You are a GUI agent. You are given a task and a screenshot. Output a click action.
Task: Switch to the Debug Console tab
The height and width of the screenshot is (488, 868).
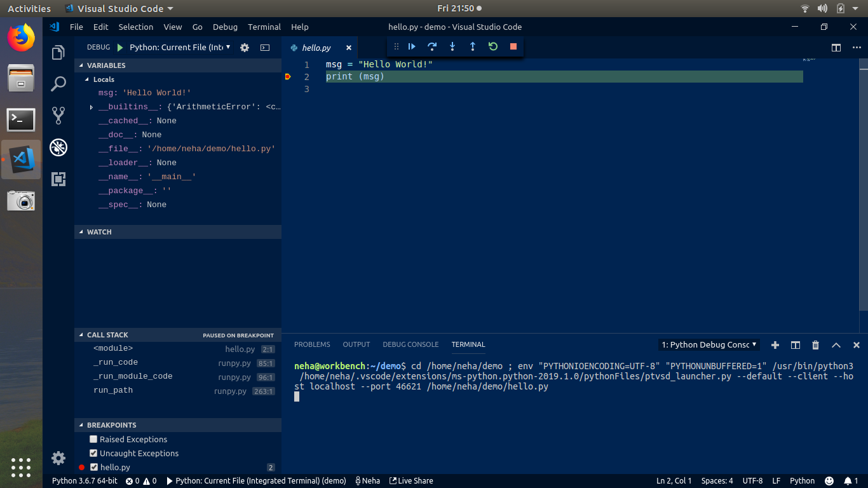(410, 344)
